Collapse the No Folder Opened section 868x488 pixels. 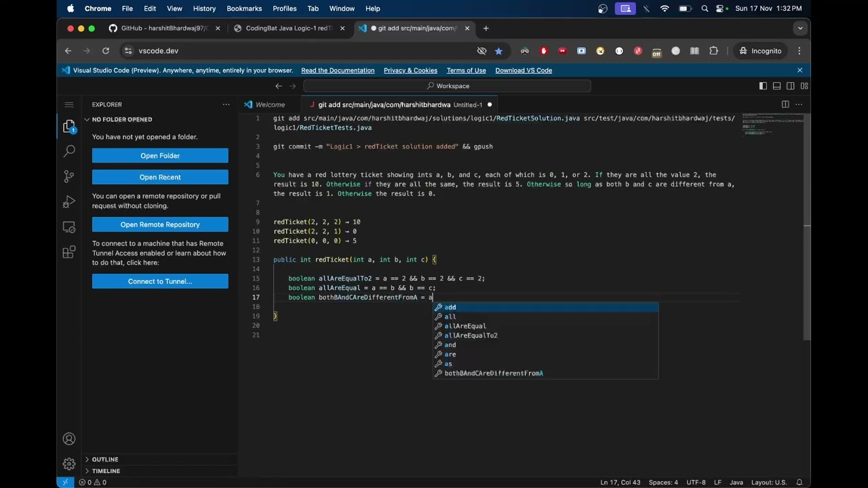(121, 119)
